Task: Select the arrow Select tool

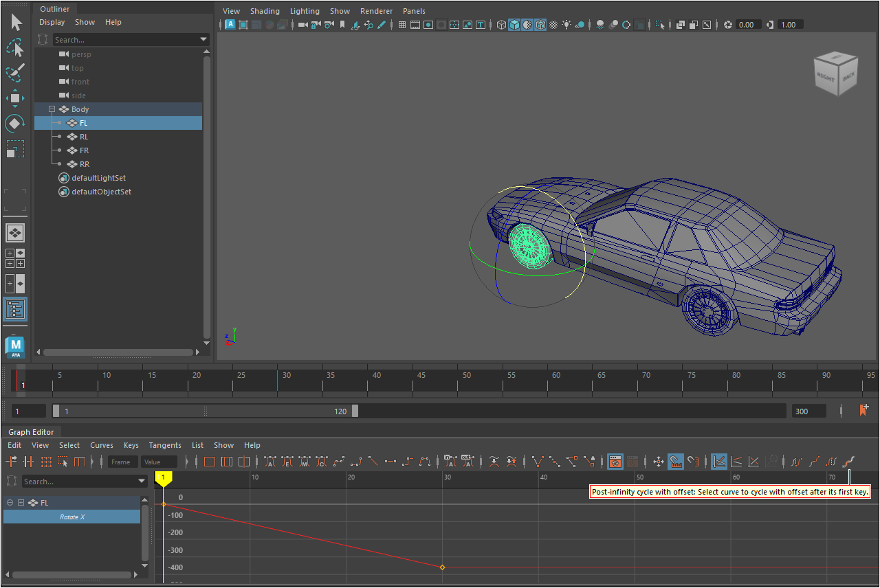Action: tap(16, 23)
